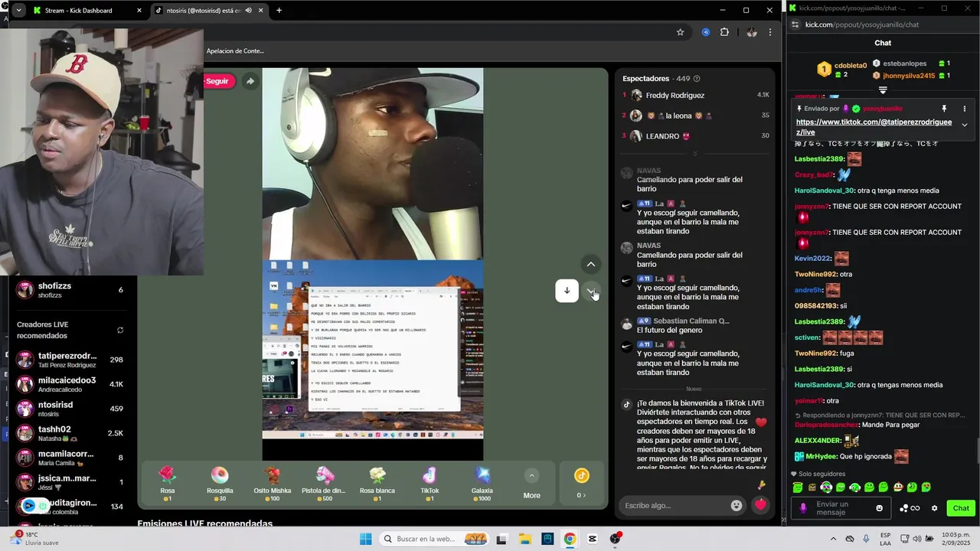Open OBS Studio from the taskbar
This screenshot has width=980, height=551.
click(616, 539)
